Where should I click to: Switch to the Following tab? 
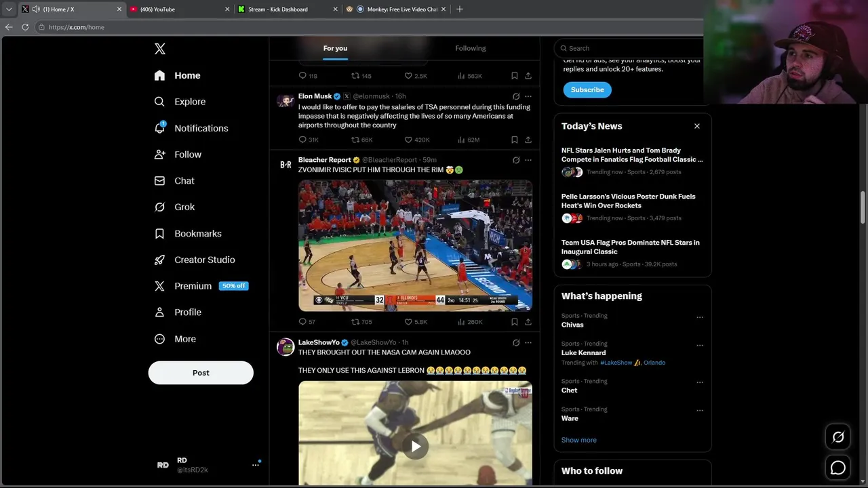click(471, 48)
